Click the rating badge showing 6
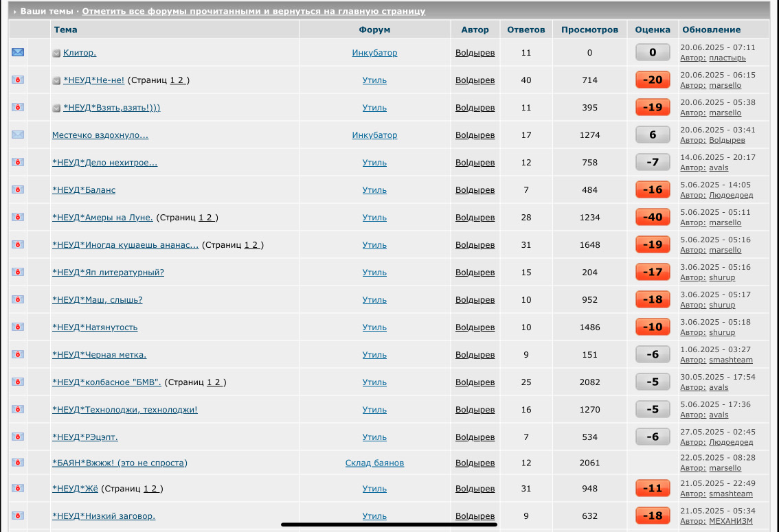779x532 pixels. pyautogui.click(x=653, y=135)
